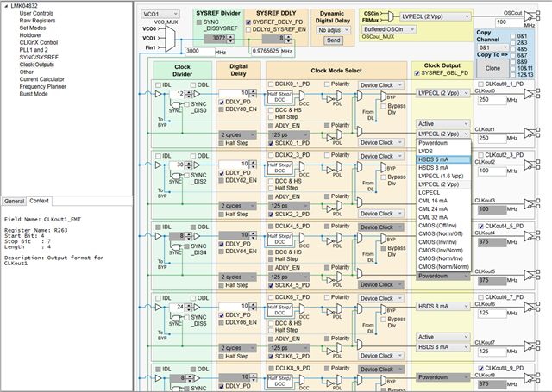
Task: Click the CLKout0 250 MHz frequency field
Action: pyautogui.click(x=492, y=100)
